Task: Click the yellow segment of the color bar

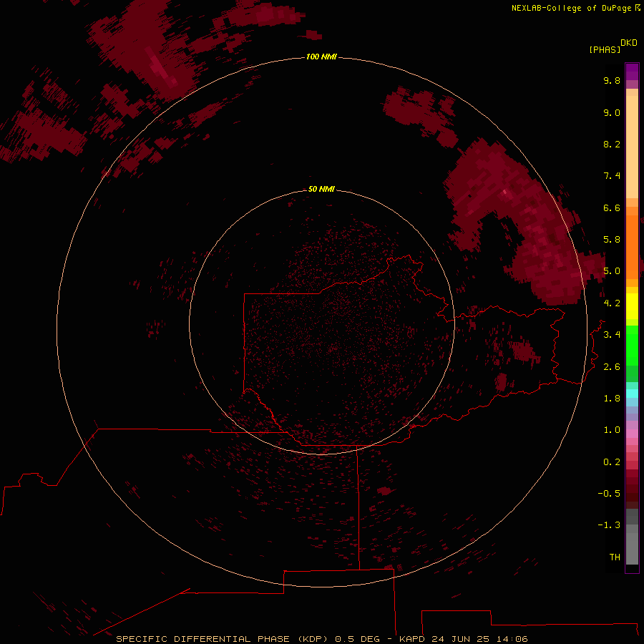Action: pos(632,306)
